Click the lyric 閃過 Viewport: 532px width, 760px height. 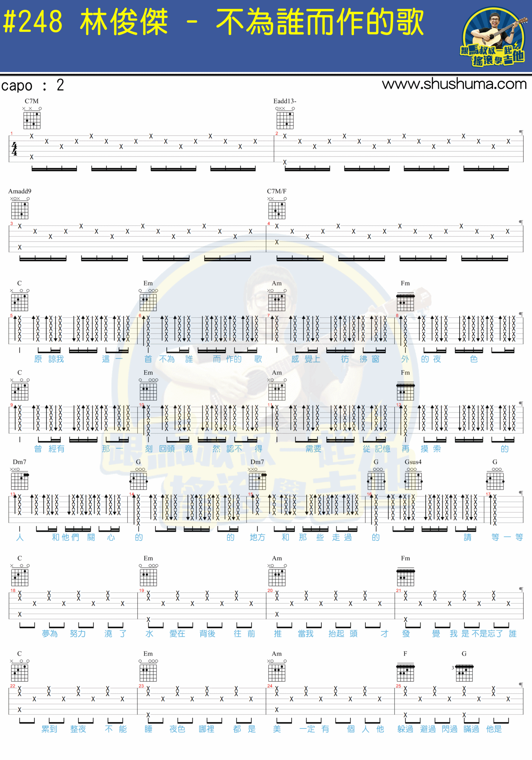click(450, 729)
